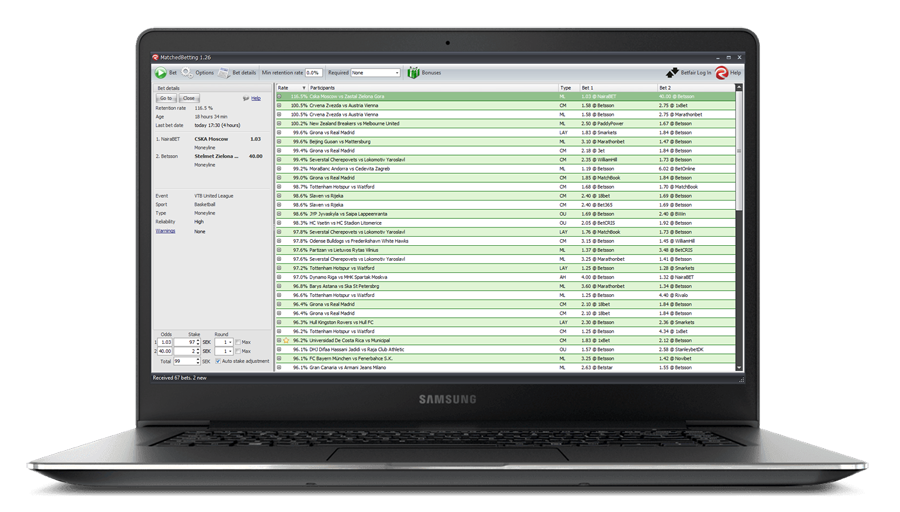This screenshot has width=900, height=512.
Task: Click row icon for Dynamo Riga match
Action: tap(280, 277)
